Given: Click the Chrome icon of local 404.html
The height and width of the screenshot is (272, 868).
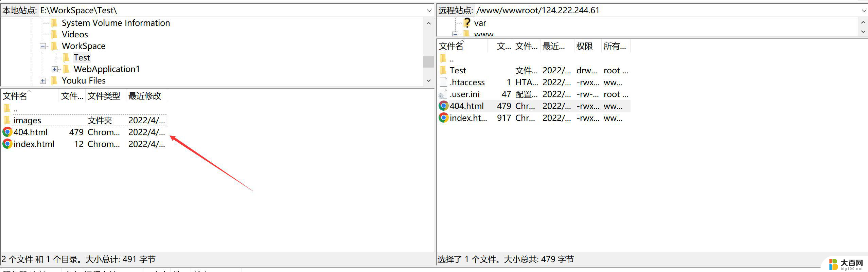Looking at the screenshot, I should [7, 132].
